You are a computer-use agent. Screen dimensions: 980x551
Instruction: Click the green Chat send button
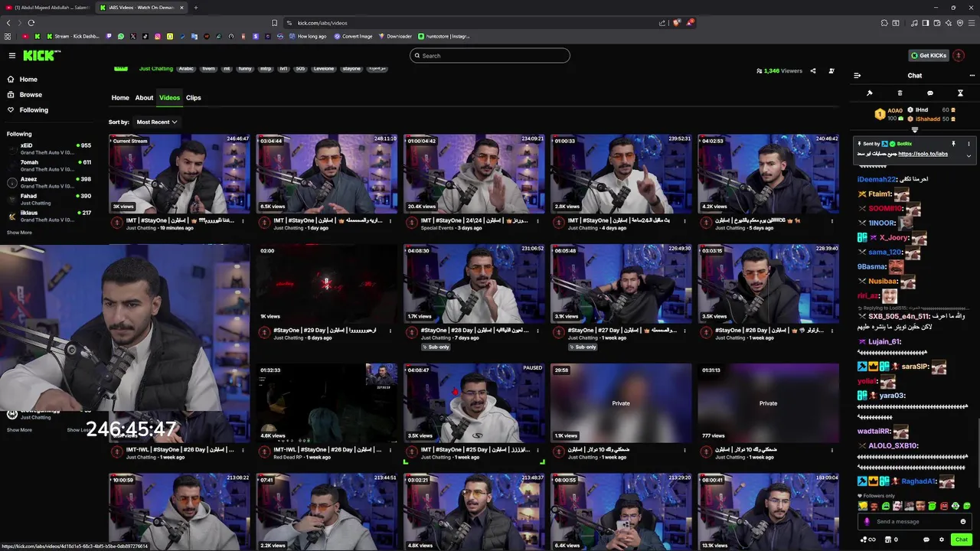962,540
